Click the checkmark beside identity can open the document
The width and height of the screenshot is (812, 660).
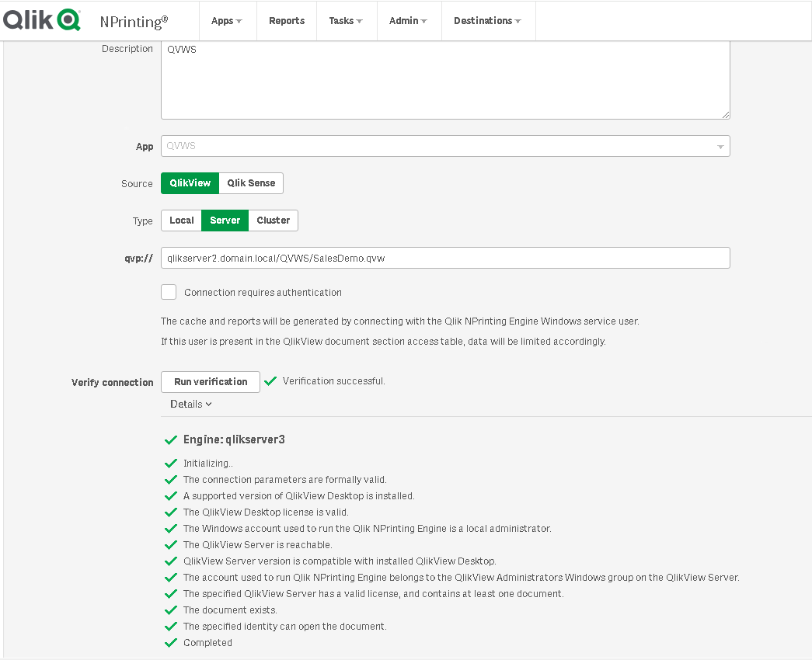[171, 627]
